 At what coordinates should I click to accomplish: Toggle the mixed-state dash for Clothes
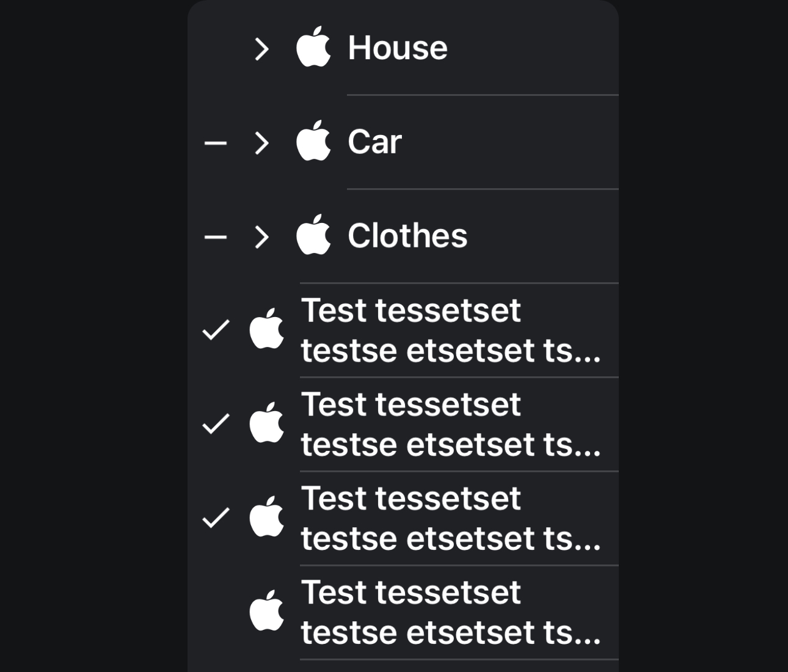(x=215, y=237)
